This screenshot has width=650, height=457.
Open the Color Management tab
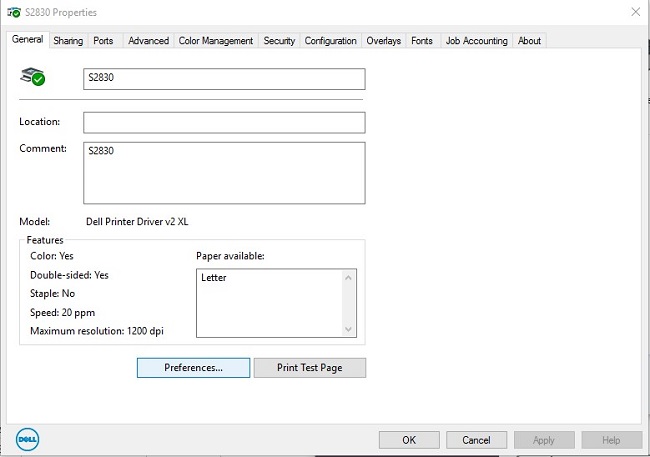pos(216,41)
